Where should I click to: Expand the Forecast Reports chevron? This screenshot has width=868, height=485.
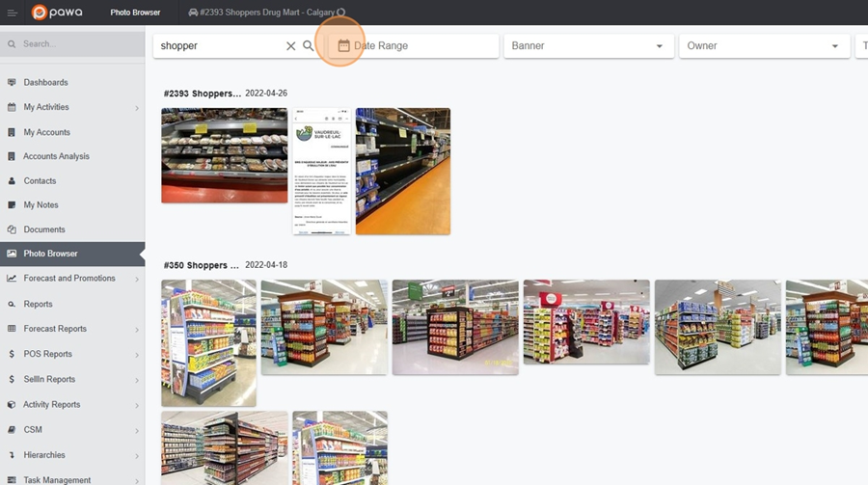[137, 330]
